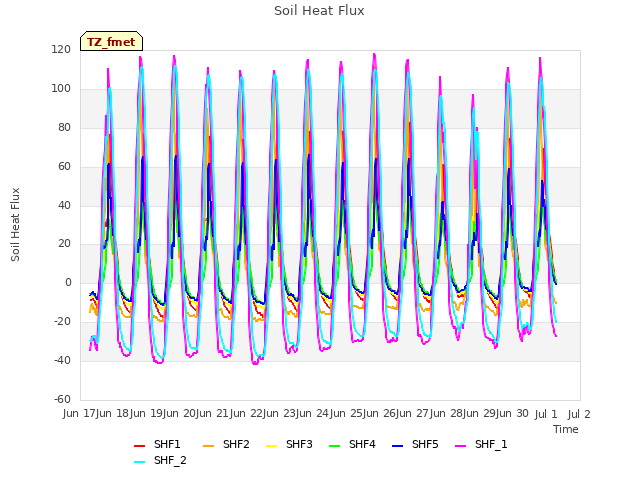Click the Jun 20 x-axis label
This screenshot has height=480, width=640.
(x=181, y=413)
